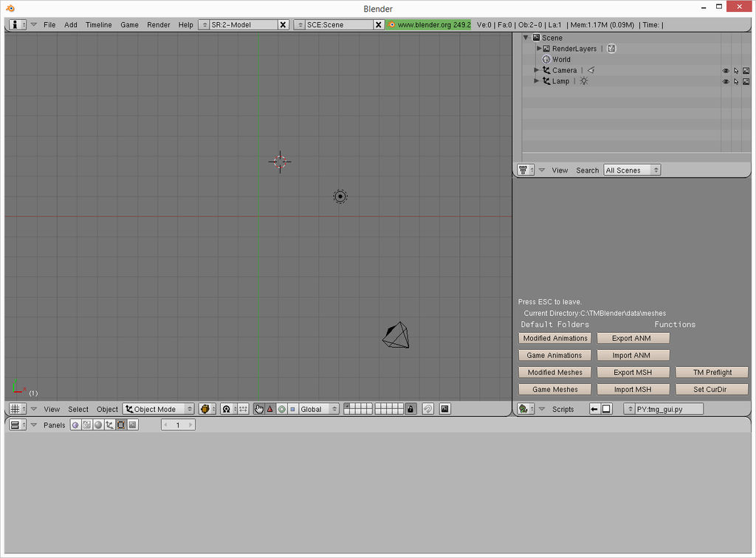Image resolution: width=756 pixels, height=558 pixels.
Task: Click the left arrow icon in Scripts header
Action: pos(594,409)
